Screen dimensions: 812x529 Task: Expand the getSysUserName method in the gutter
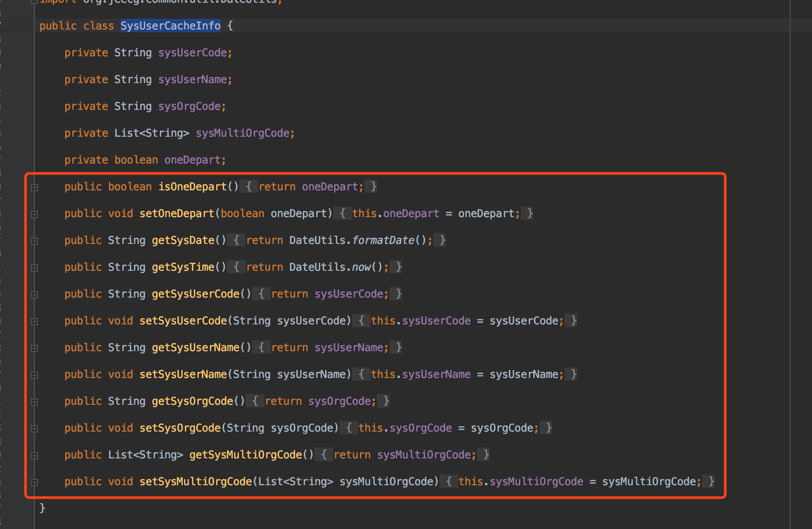click(x=34, y=348)
